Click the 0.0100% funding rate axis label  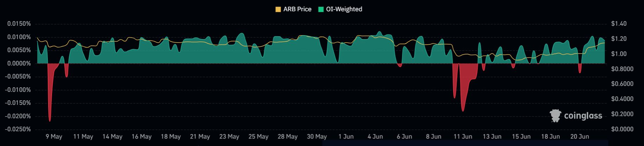(x=19, y=37)
